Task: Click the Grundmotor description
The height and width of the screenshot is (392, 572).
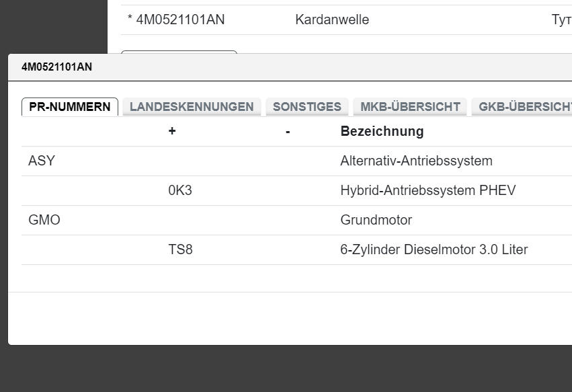Action: (x=376, y=221)
